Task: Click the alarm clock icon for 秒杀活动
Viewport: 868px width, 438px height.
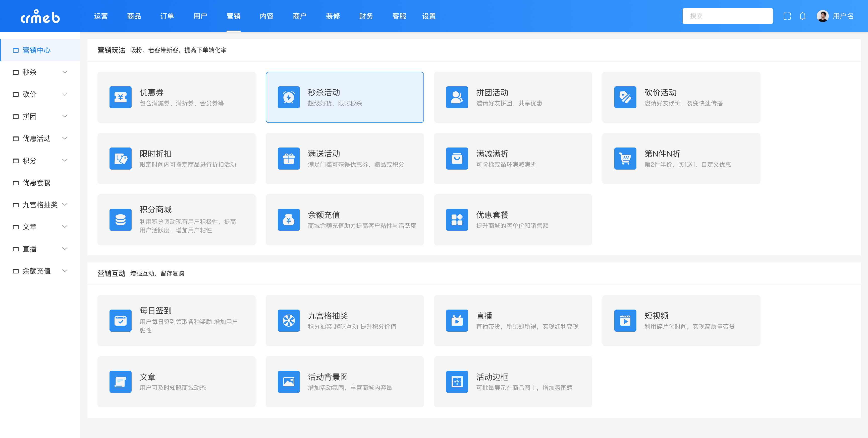Action: pos(288,97)
